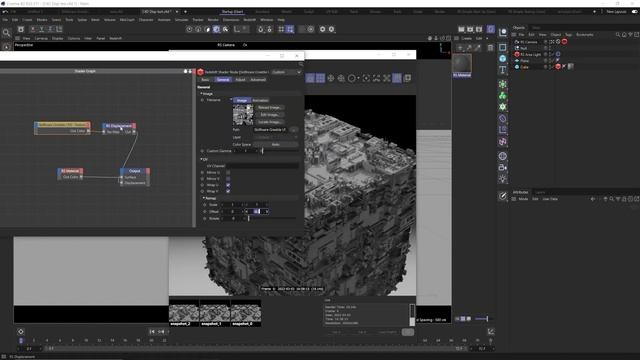
Task: Lock the Z axis
Action: (x=50, y=29)
